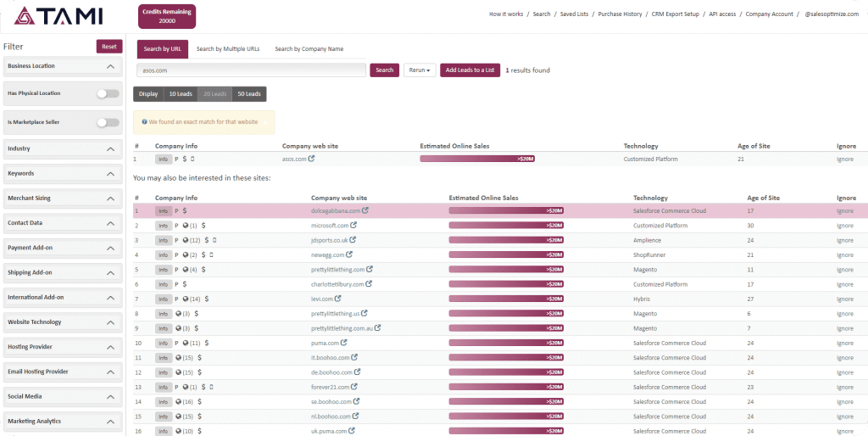Enable the Is Marketplace Seller switch
This screenshot has width=868, height=436.
107,122
